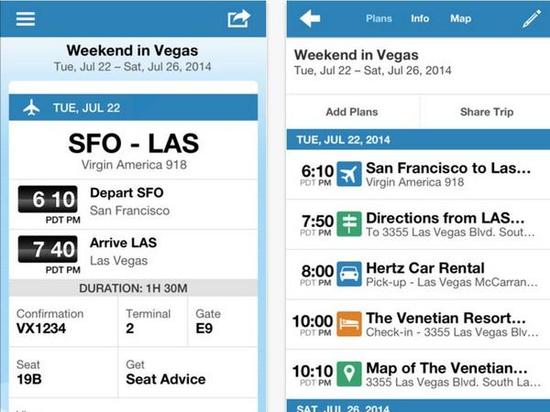Screen dimensions: 550x412
Task: Open The Venetian Resort check-in entry
Action: coord(418,324)
